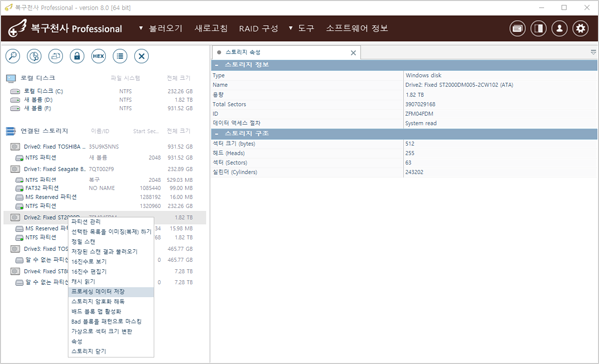Click the hard disk icon of Drive2 ST2000
Image resolution: width=599 pixels, height=364 pixels.
pyautogui.click(x=15, y=217)
